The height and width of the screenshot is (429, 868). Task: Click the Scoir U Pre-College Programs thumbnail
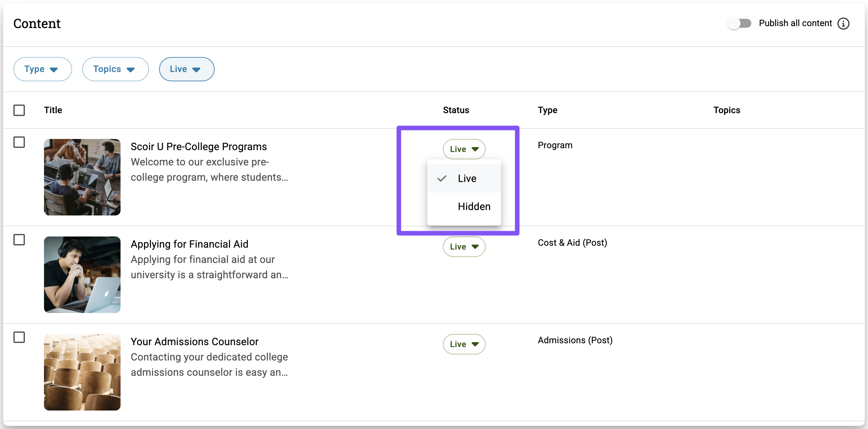point(82,177)
